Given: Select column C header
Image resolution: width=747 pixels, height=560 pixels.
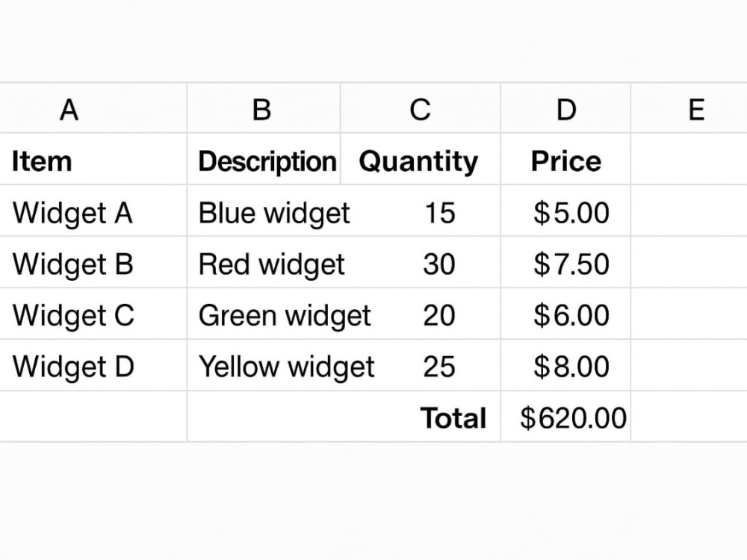Looking at the screenshot, I should (420, 108).
